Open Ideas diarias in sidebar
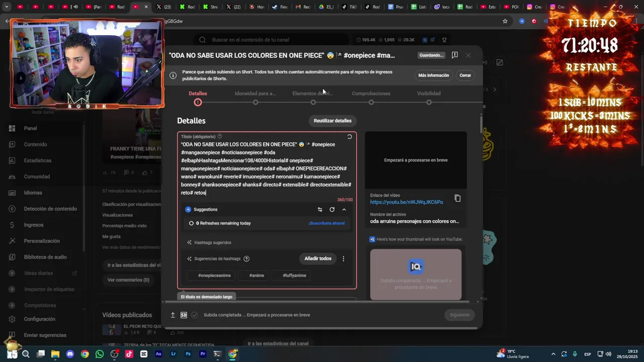644x362 pixels. click(x=38, y=273)
